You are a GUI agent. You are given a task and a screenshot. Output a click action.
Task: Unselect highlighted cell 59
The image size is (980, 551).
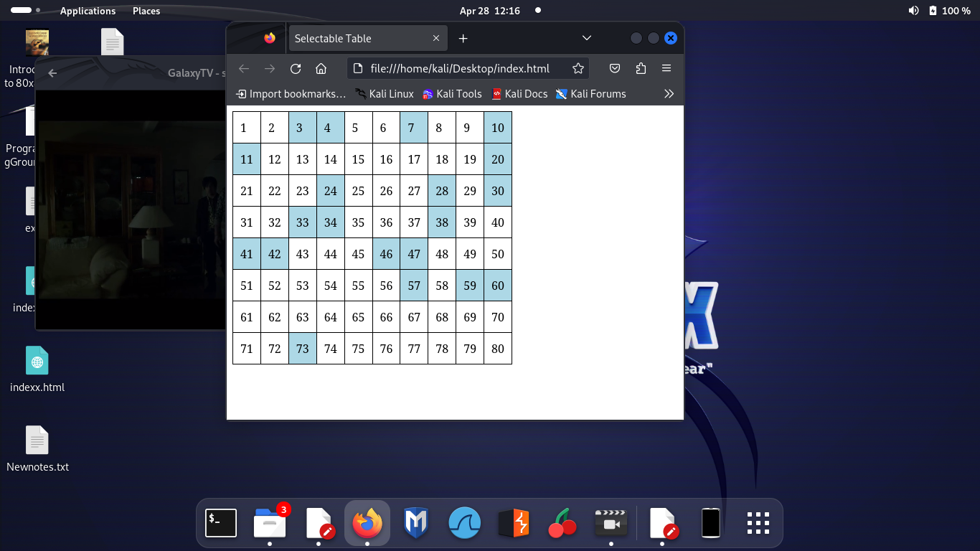(x=470, y=286)
